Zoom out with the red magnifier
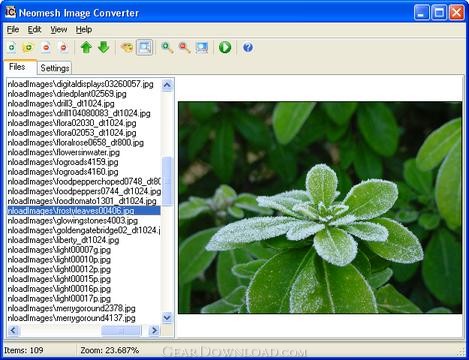Viewport: 469px width, 360px height. pos(185,48)
